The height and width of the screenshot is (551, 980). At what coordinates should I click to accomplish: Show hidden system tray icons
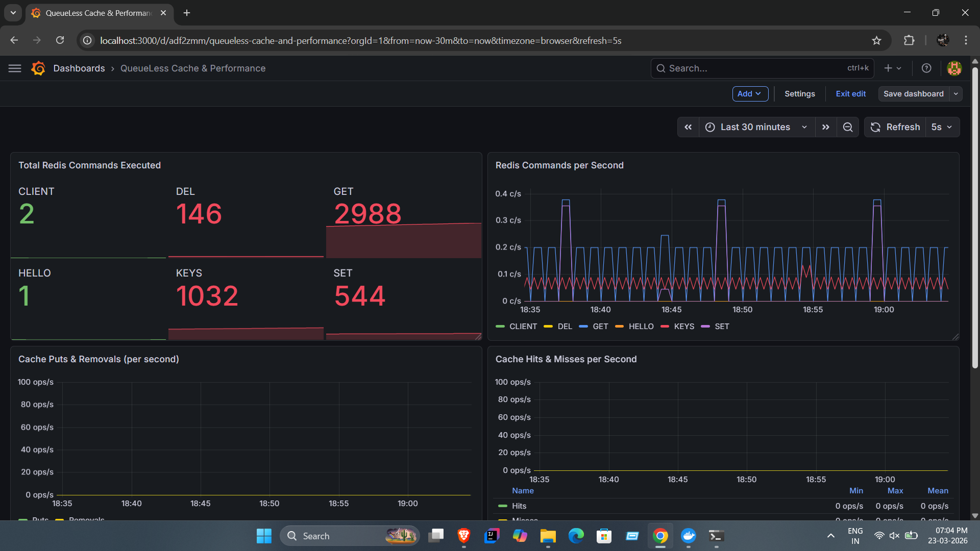click(831, 536)
